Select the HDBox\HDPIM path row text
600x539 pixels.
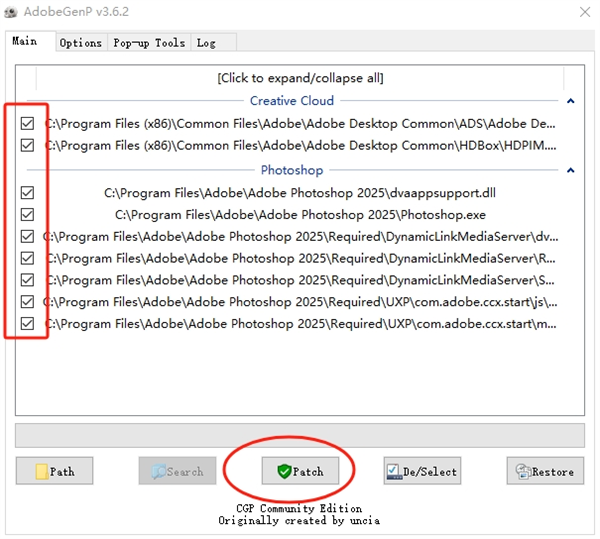coord(301,146)
